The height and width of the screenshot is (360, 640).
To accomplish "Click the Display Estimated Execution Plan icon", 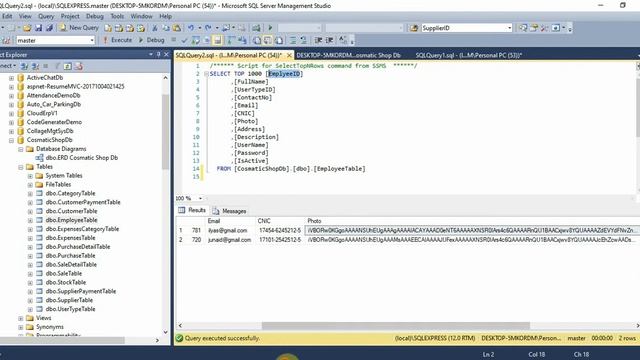I will tap(196, 40).
